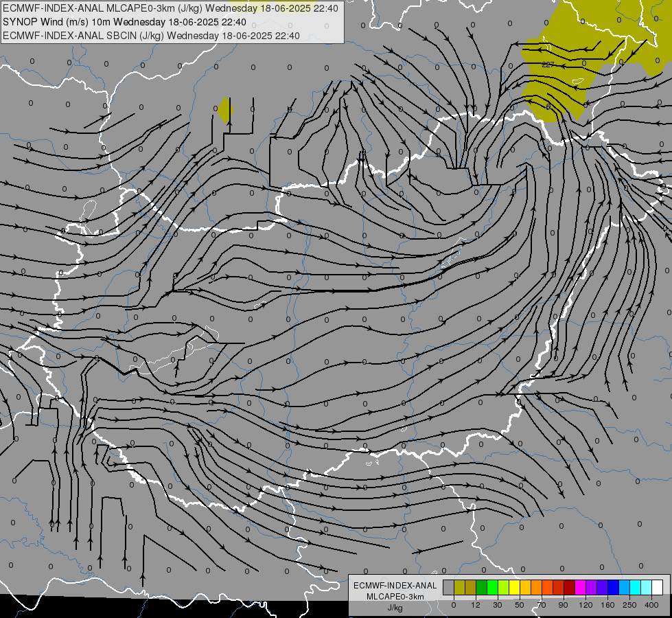This screenshot has width=672, height=618.
Task: Click the J/kg unit label in legend
Action: [x=395, y=607]
